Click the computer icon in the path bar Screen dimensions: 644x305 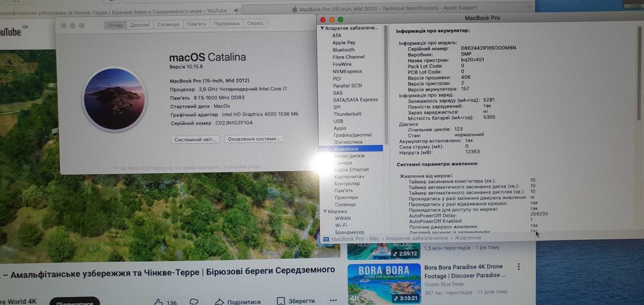click(326, 239)
